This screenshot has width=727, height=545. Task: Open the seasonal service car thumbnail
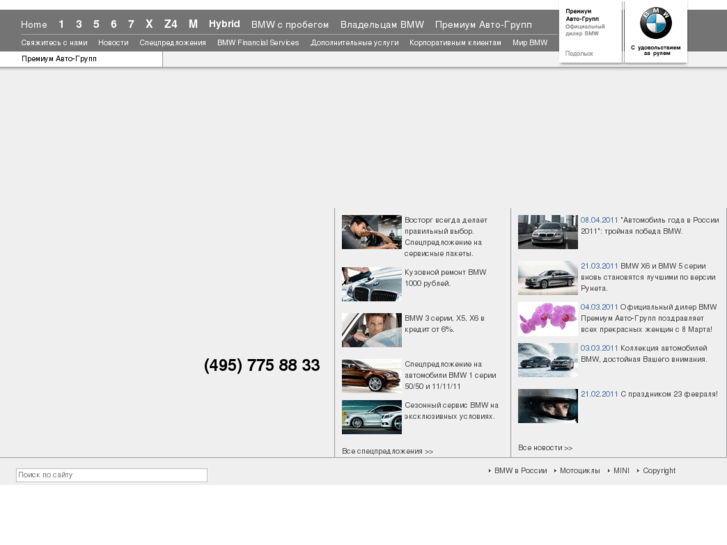click(x=372, y=417)
